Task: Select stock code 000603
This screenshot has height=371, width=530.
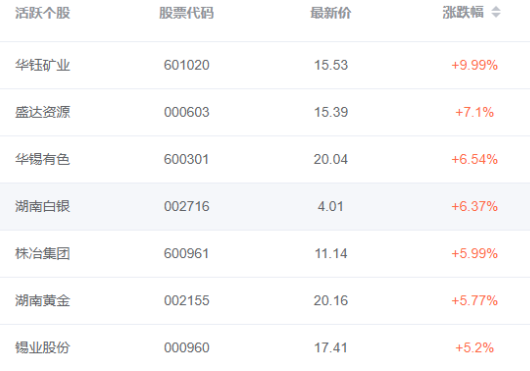Action: tap(187, 112)
